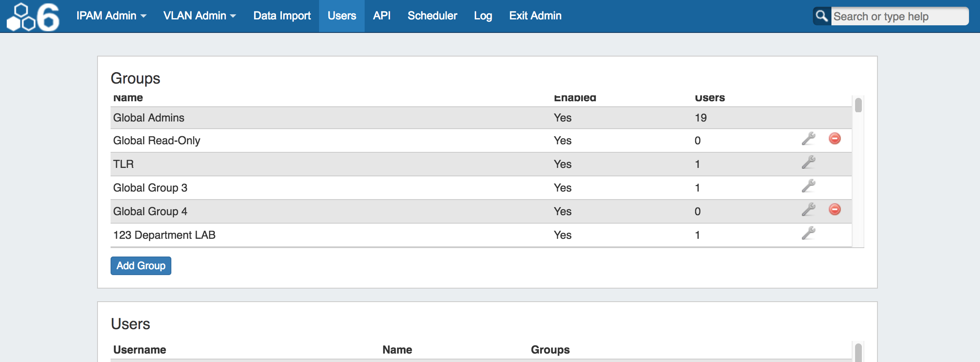Edit Global Read-Only group with wrench icon
The height and width of the screenshot is (362, 980).
pyautogui.click(x=808, y=139)
